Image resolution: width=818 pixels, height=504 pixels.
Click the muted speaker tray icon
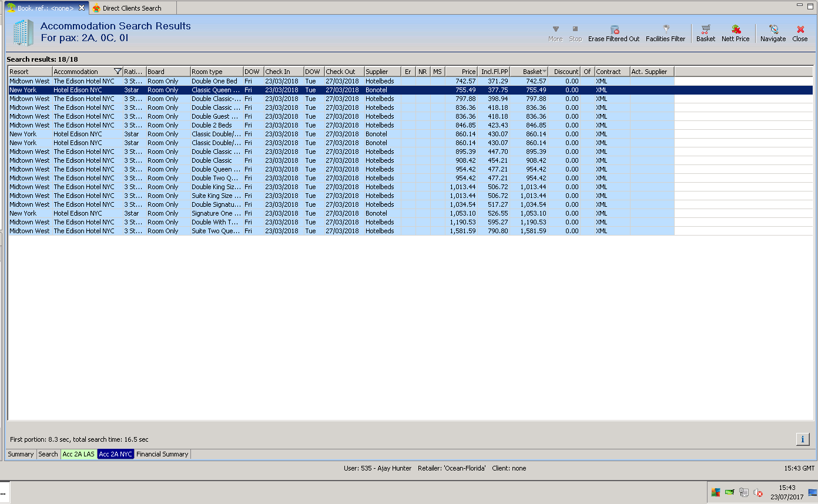[758, 493]
